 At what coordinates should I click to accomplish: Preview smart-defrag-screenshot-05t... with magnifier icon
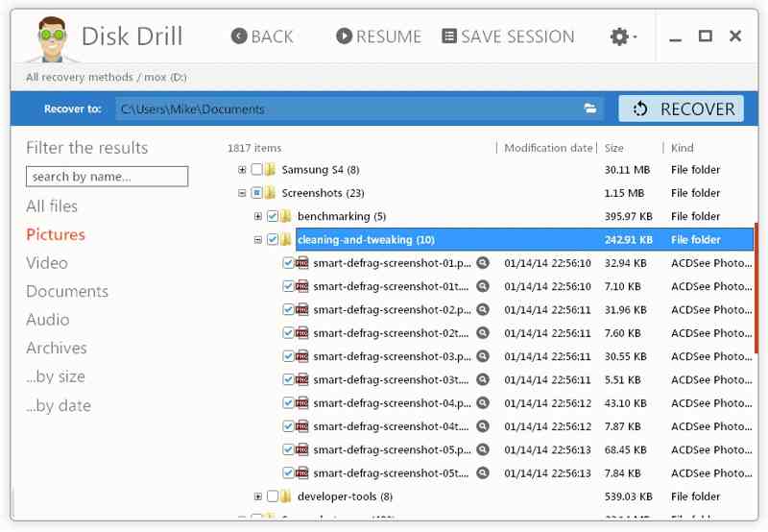tap(483, 473)
